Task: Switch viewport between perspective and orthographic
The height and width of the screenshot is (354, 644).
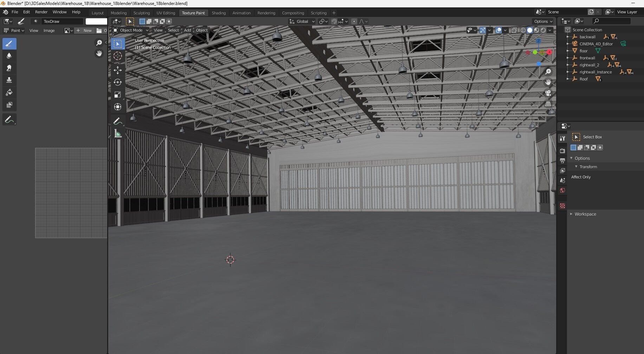Action: (x=548, y=104)
